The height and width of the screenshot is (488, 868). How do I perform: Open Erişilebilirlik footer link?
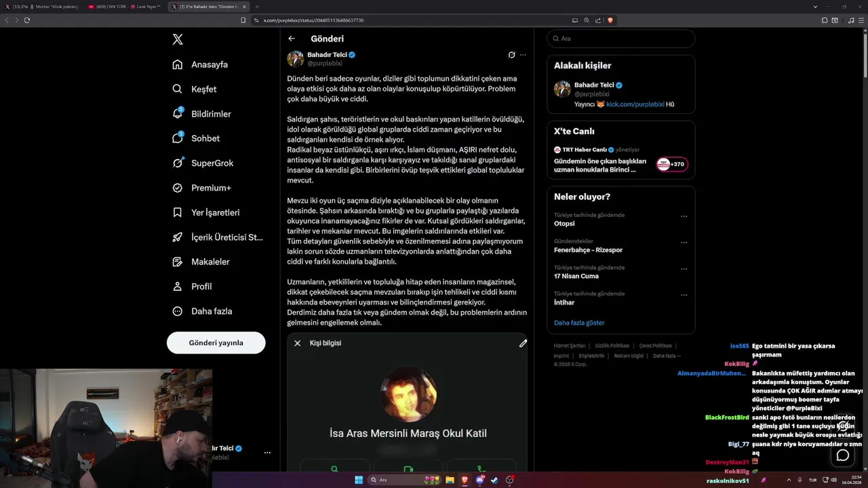[x=591, y=356]
